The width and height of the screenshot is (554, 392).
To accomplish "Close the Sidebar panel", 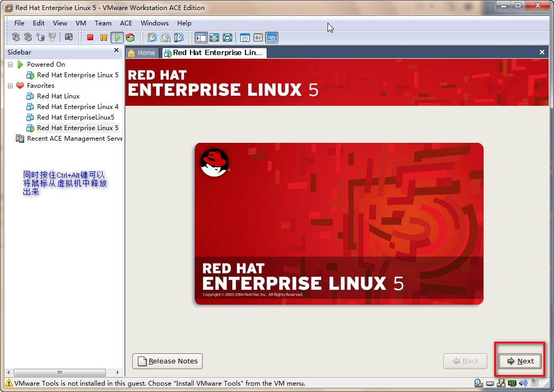I will (116, 50).
